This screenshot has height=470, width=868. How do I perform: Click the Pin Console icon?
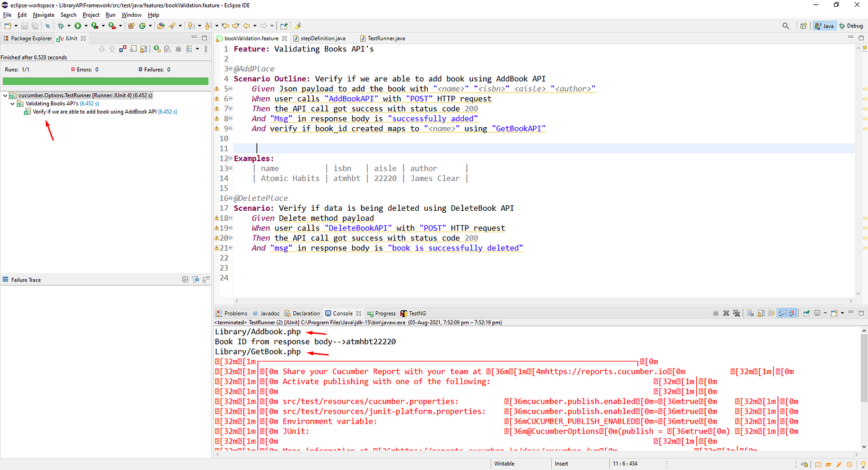coord(807,313)
